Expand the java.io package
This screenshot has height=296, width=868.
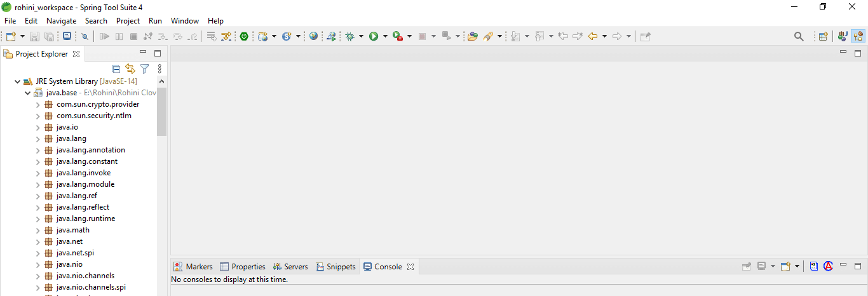pyautogui.click(x=37, y=127)
